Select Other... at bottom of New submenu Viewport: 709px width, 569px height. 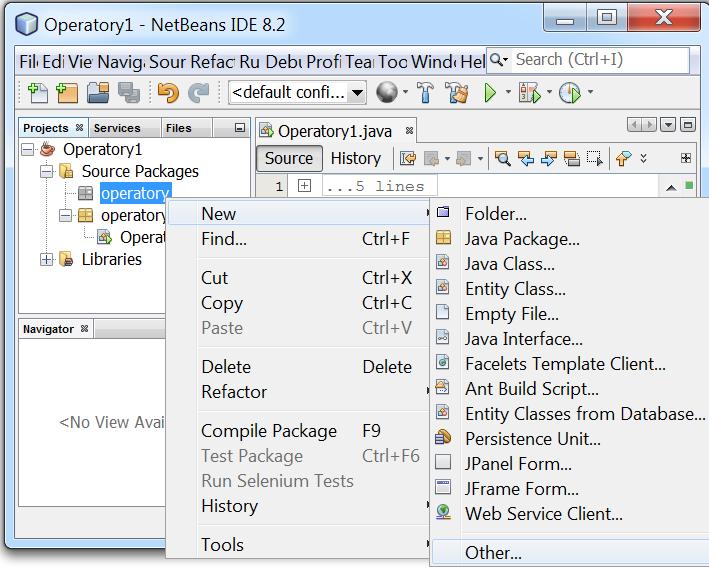[x=570, y=553]
